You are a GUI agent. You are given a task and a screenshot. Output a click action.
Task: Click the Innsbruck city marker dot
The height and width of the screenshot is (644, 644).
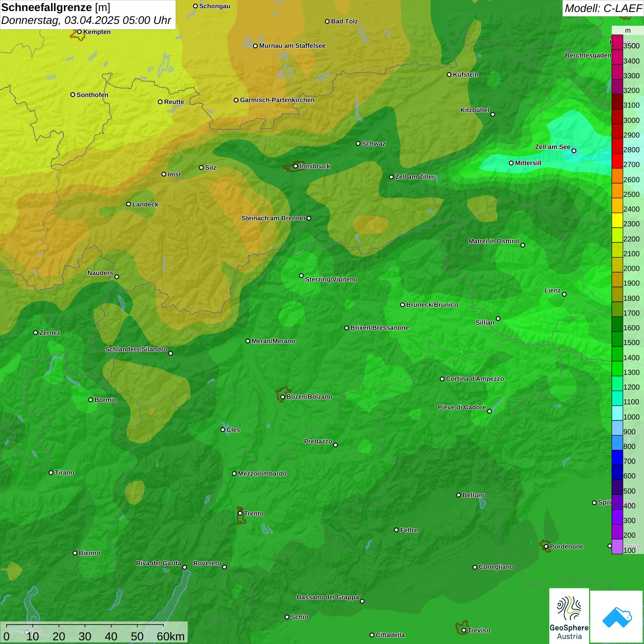pyautogui.click(x=295, y=166)
